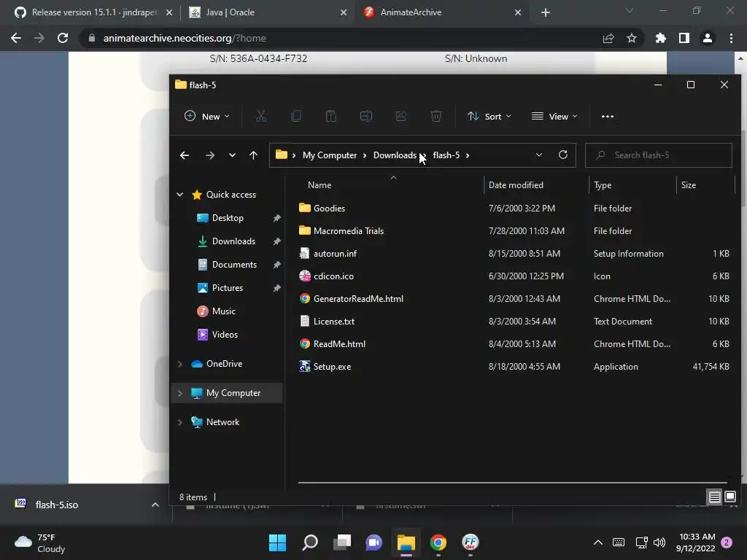Go back in File Explorer
The image size is (747, 560).
coord(185,155)
